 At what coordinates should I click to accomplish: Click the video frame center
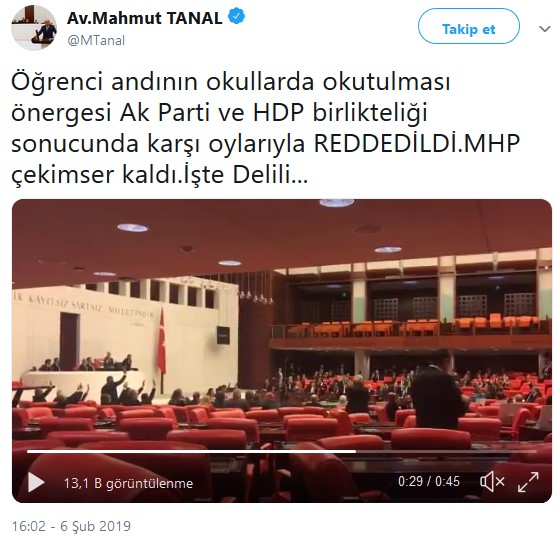coord(282,350)
